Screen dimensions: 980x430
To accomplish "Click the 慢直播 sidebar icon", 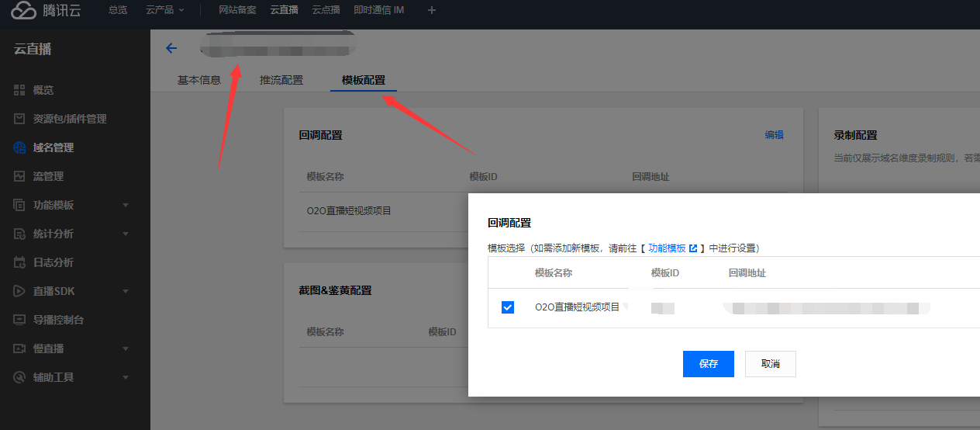I will pyautogui.click(x=19, y=349).
